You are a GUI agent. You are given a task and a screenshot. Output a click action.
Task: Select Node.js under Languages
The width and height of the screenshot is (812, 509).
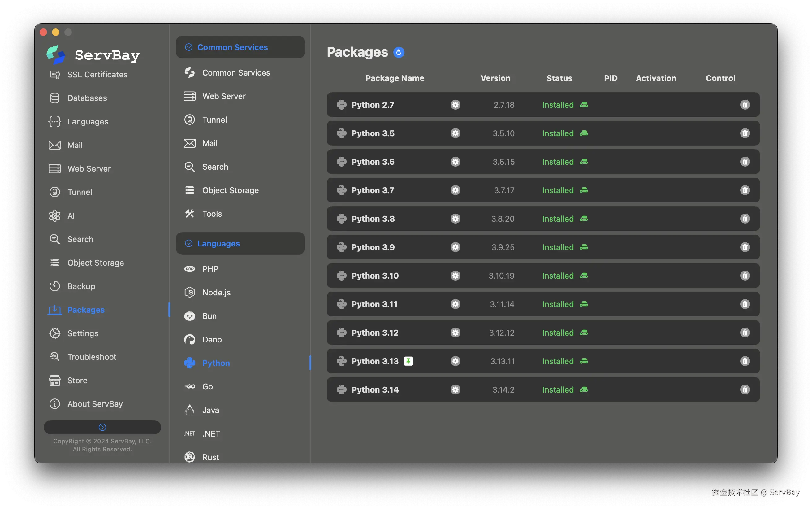(216, 293)
